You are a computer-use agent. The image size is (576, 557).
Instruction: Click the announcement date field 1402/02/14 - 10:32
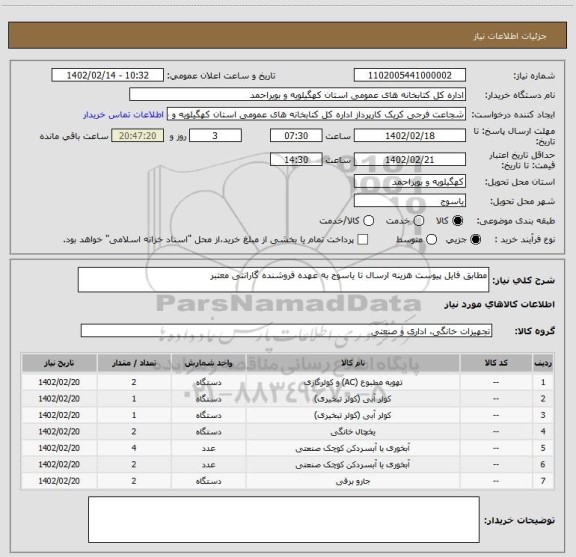(x=107, y=75)
